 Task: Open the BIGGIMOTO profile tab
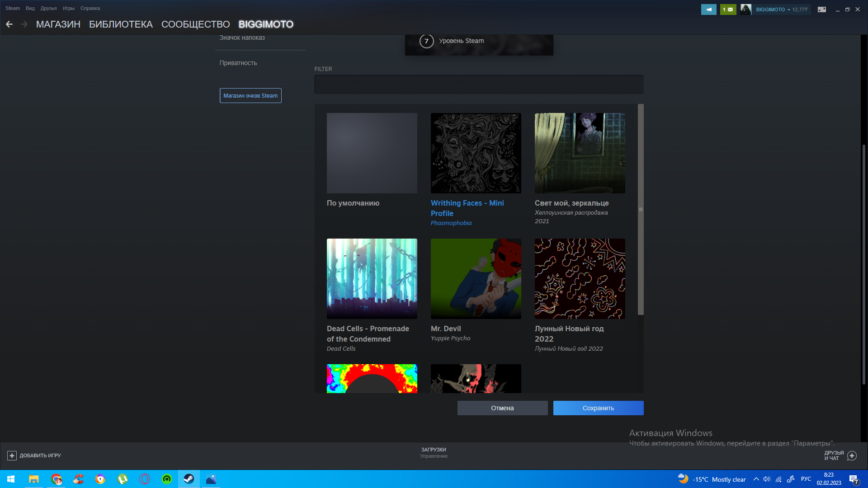[x=266, y=24]
